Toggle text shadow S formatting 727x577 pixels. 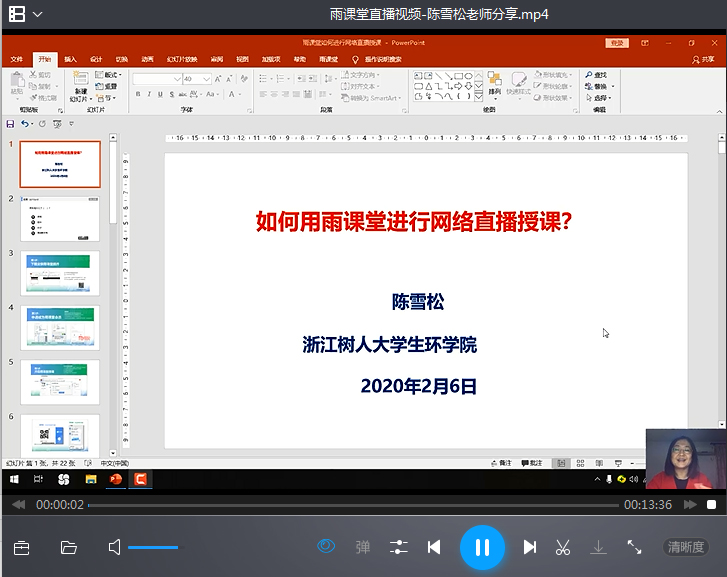pos(172,94)
